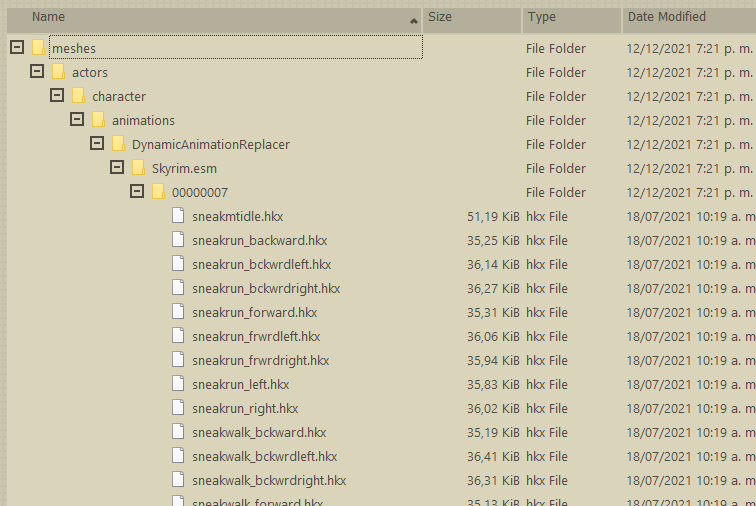Click file icon of sneakrun_left.hkx
This screenshot has width=756, height=506.
pos(178,383)
